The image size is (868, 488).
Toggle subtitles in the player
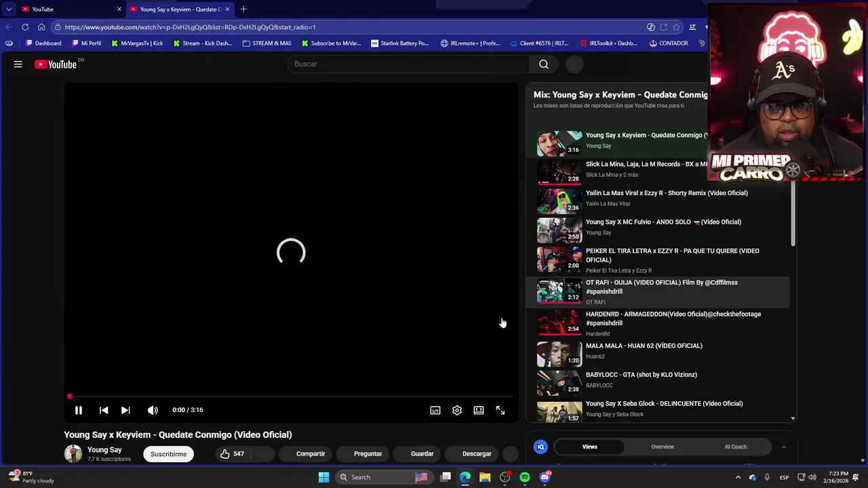[435, 410]
